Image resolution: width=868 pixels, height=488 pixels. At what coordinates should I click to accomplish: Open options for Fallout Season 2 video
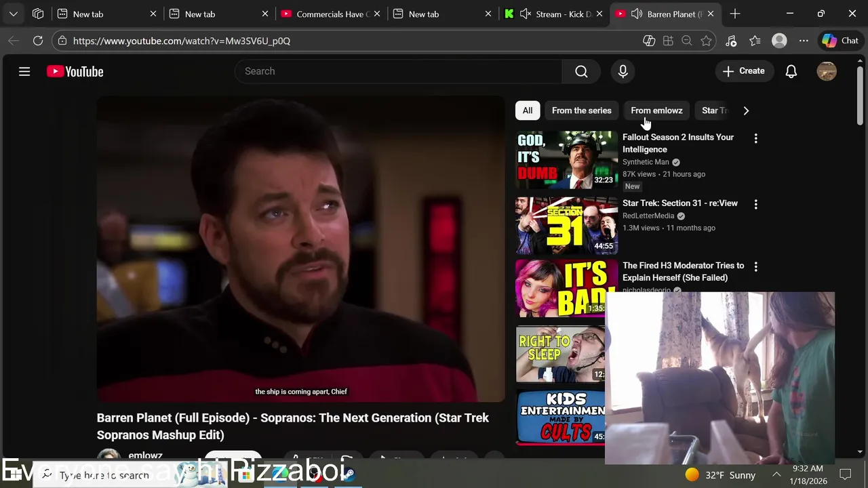coord(755,138)
